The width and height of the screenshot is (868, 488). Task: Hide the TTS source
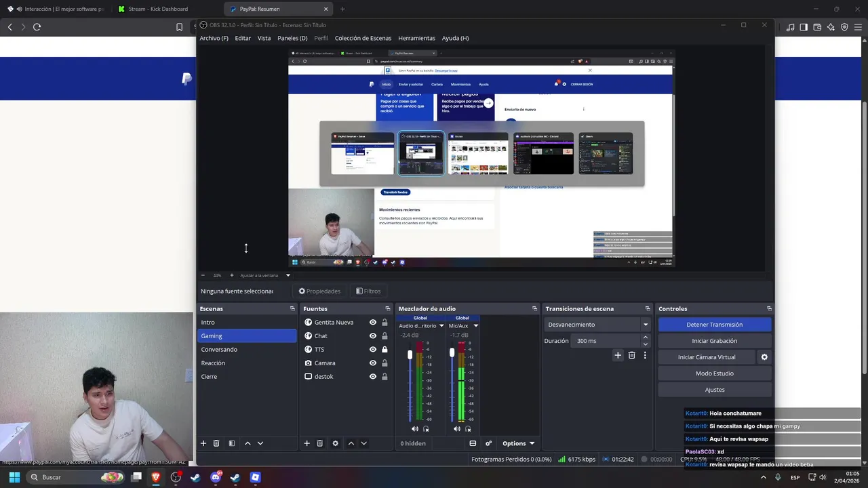click(372, 349)
